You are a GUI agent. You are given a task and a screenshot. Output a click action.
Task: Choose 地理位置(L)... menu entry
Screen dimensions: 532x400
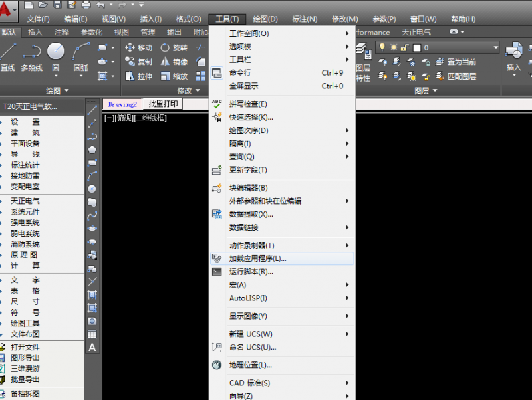click(x=282, y=365)
